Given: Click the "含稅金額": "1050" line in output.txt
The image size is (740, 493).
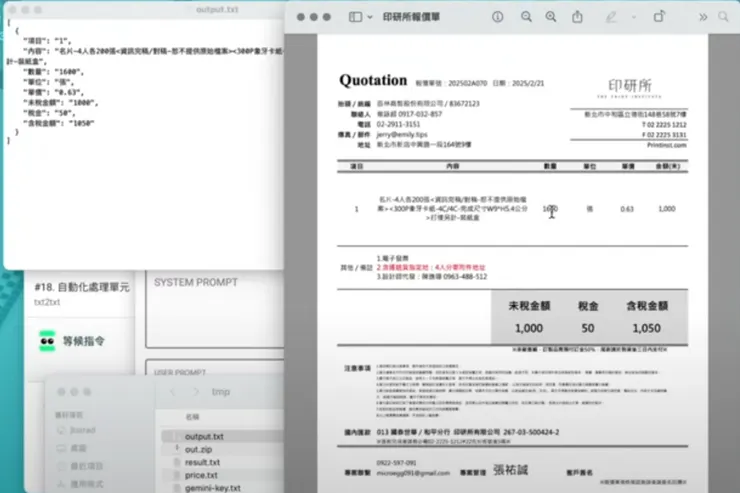Looking at the screenshot, I should [59, 123].
